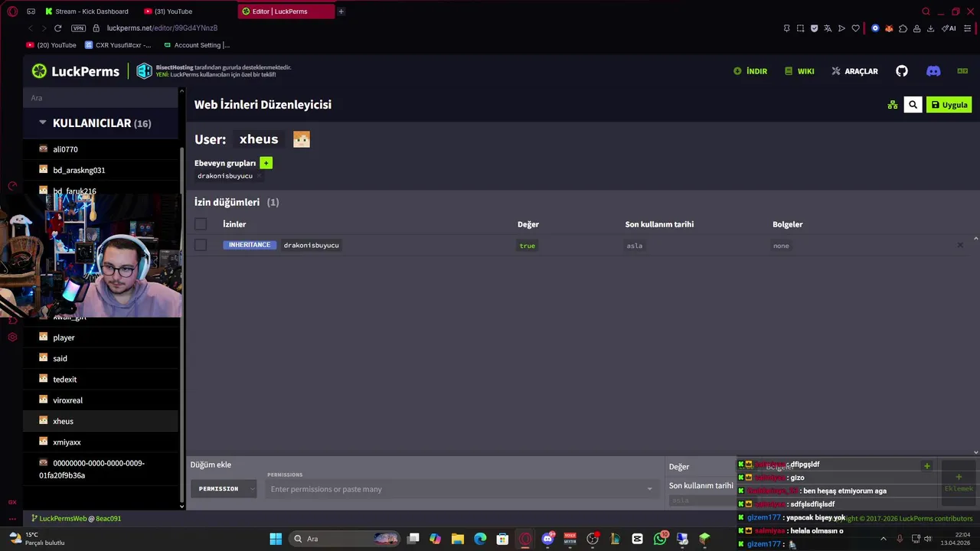Open the browser AI assistant
This screenshot has height=551, width=980.
(x=949, y=28)
